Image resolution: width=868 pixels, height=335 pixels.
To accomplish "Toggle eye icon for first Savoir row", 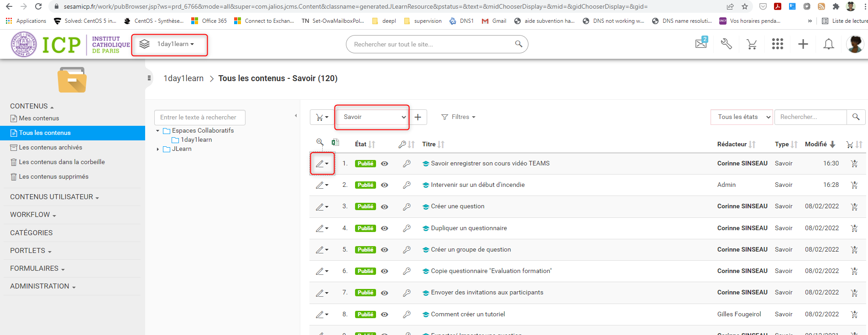I will click(385, 164).
